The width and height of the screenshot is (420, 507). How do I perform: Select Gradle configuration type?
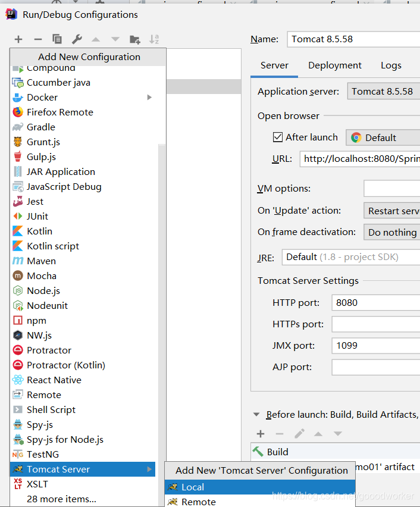pyautogui.click(x=83, y=127)
